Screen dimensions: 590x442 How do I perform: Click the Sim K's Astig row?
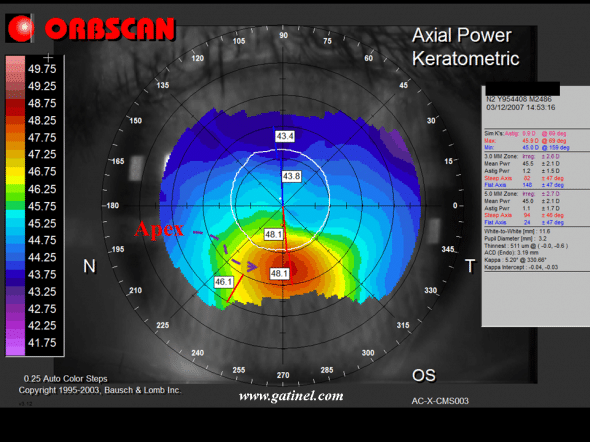(x=525, y=134)
